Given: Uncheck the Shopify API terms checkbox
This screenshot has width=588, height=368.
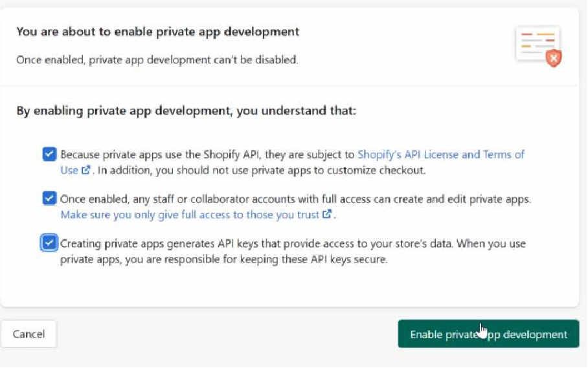Looking at the screenshot, I should click(x=49, y=154).
